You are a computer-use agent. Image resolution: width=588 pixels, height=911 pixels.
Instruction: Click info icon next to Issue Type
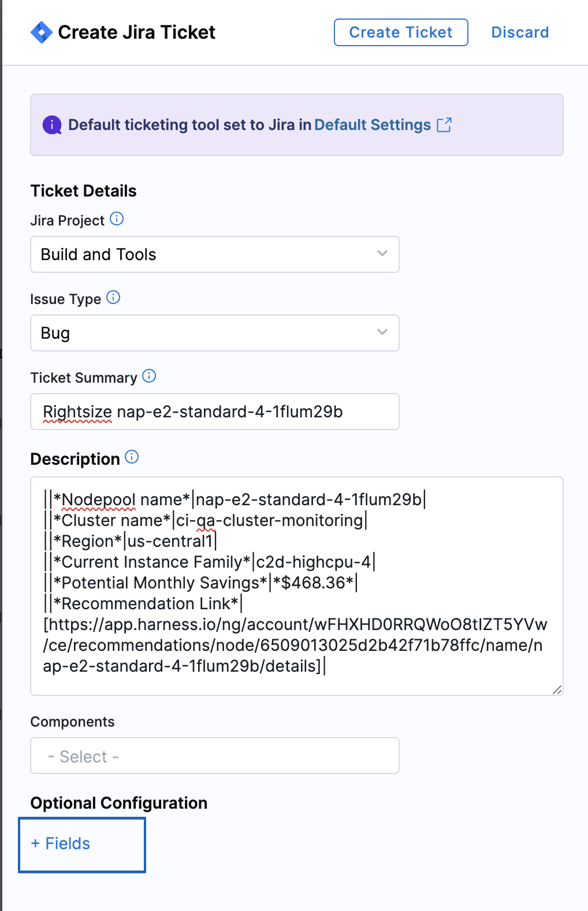tap(113, 297)
